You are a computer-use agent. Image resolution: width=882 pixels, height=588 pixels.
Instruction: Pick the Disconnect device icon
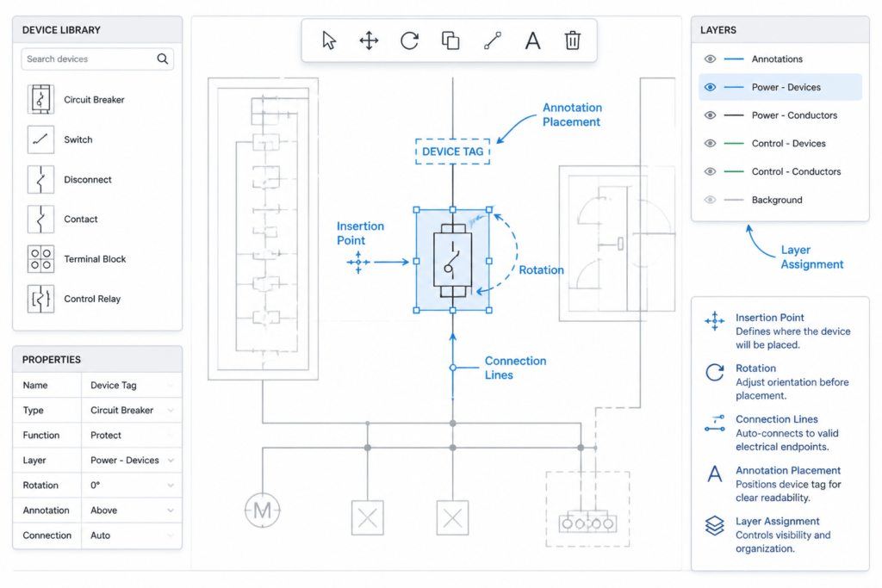pos(40,179)
